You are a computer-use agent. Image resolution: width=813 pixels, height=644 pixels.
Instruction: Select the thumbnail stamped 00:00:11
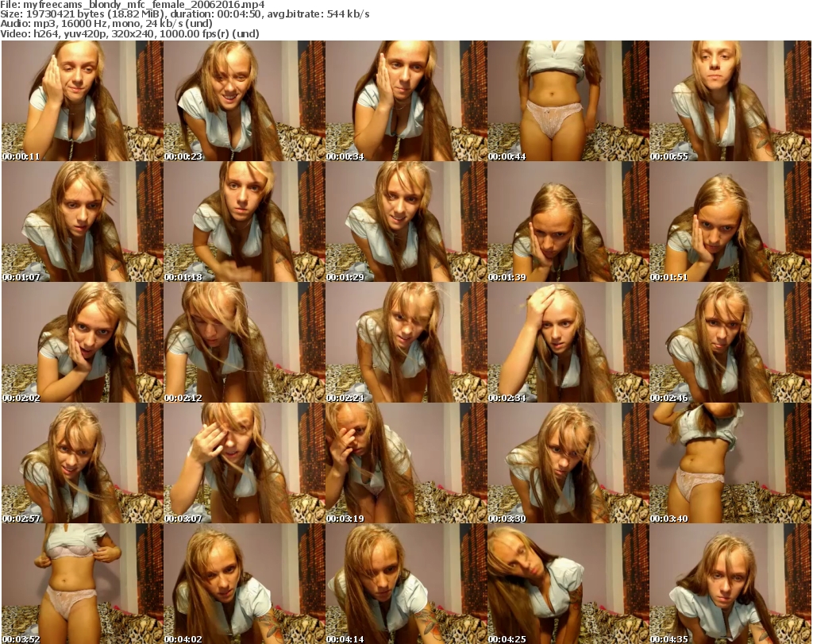tap(83, 101)
